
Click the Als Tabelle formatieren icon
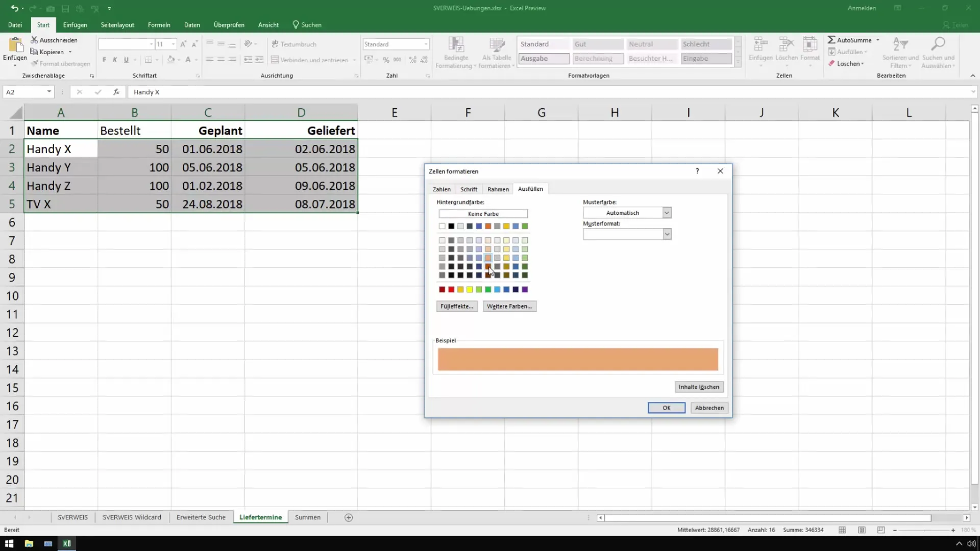coord(497,44)
